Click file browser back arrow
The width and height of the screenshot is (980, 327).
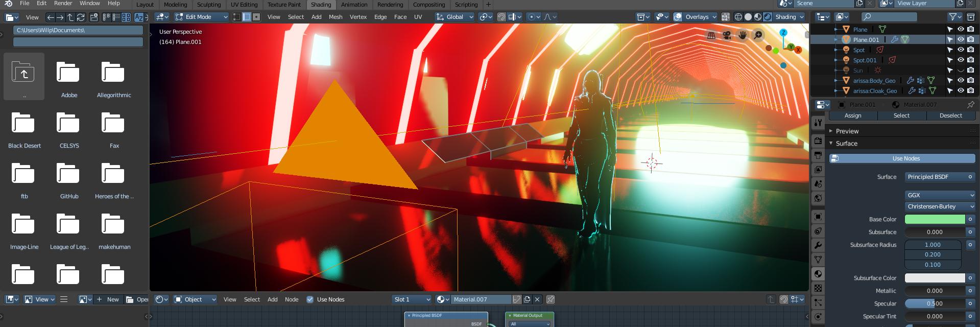[50, 17]
